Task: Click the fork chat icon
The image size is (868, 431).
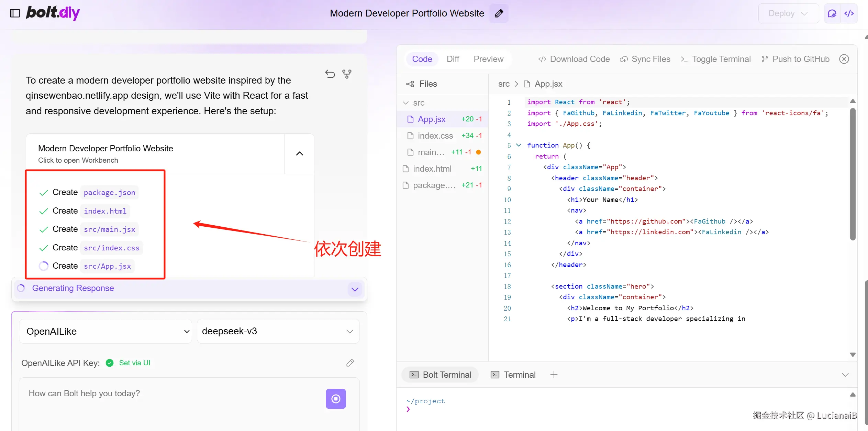Action: pos(347,74)
